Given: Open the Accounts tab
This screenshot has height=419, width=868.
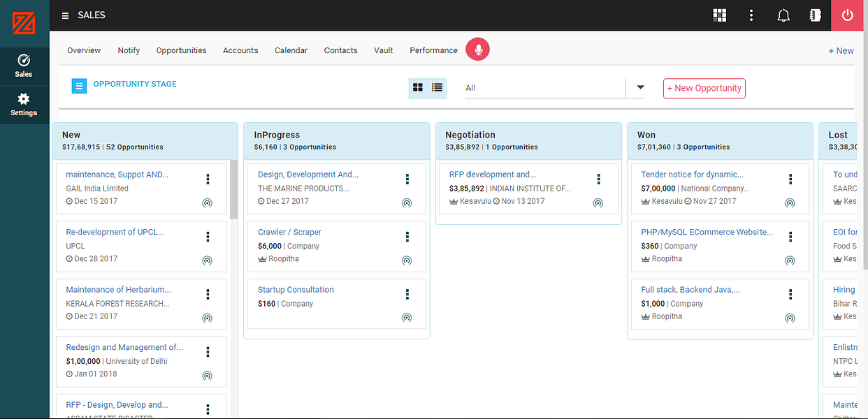Looking at the screenshot, I should [x=240, y=50].
